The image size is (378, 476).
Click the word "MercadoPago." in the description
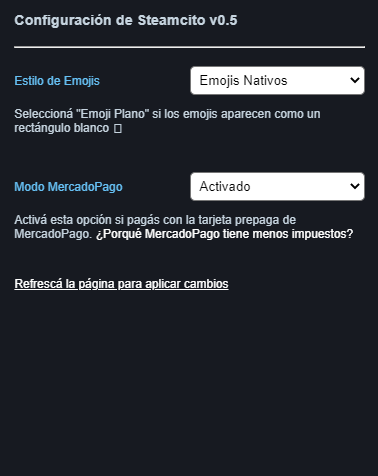pyautogui.click(x=53, y=234)
